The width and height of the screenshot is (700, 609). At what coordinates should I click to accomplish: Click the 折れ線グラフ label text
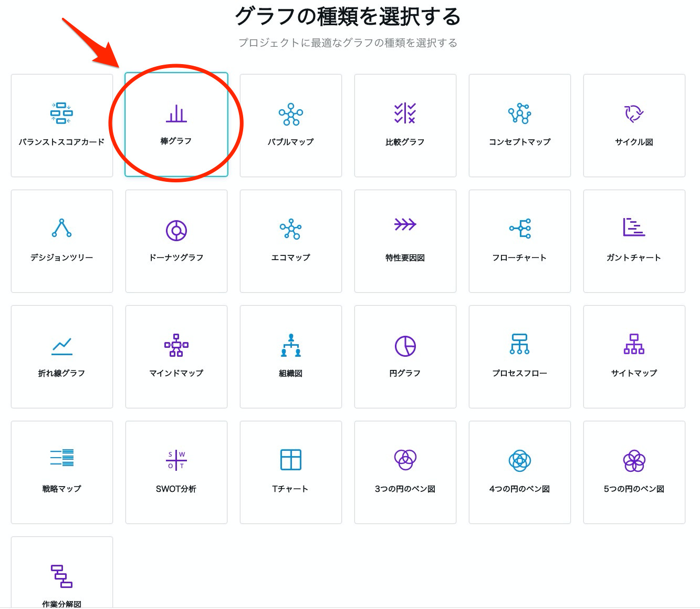tap(61, 373)
